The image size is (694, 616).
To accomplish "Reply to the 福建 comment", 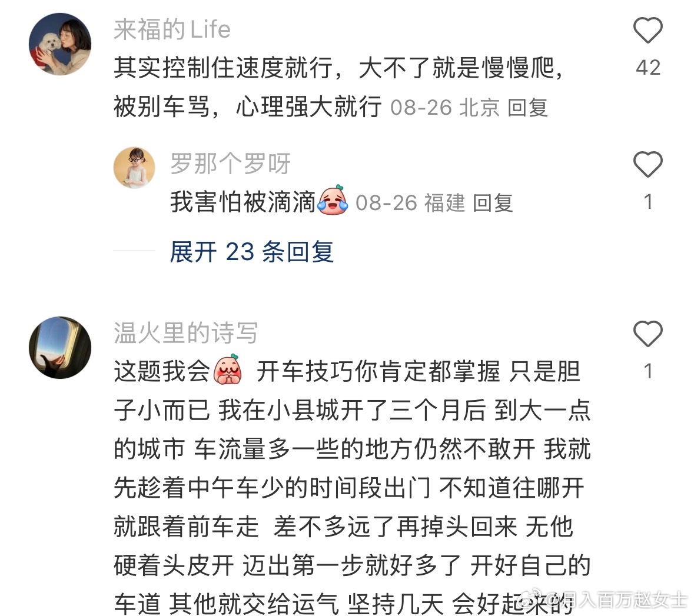I will pos(493,203).
